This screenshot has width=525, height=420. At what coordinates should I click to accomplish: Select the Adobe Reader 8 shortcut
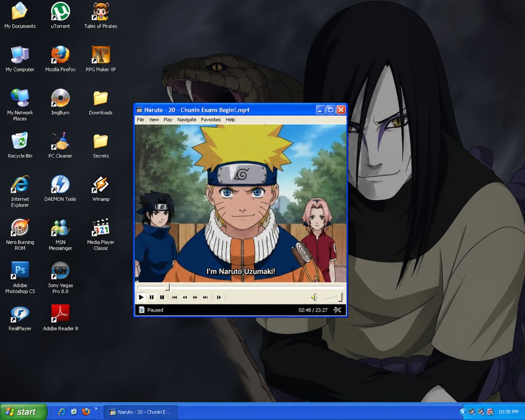click(x=60, y=318)
